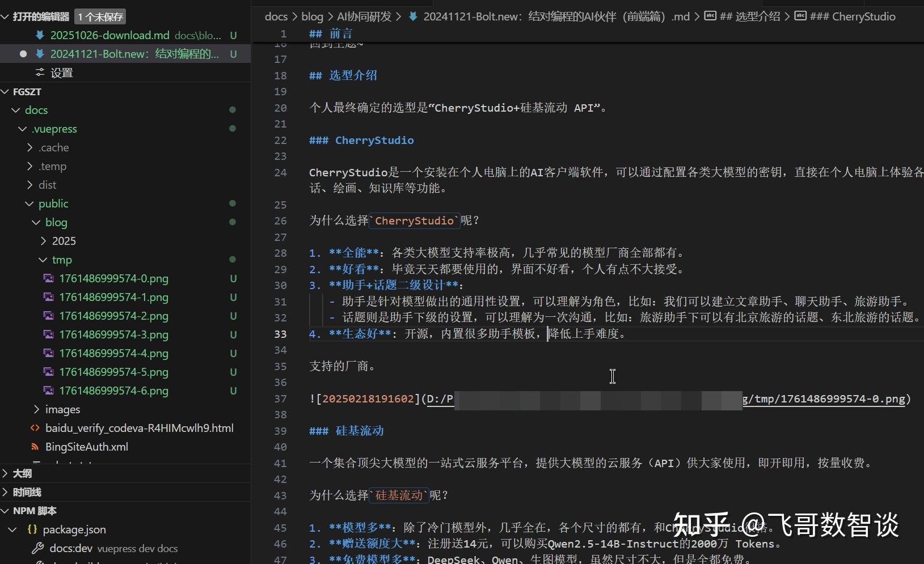Click the markdown arrow icon of 20241121-Bolt.new entry
The image size is (924, 564).
click(x=40, y=54)
